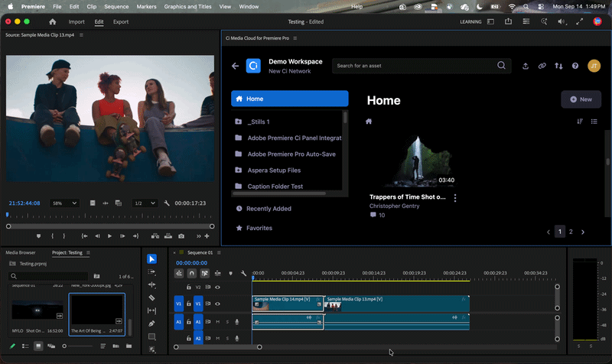Click the Add Marker icon in Source monitor
Screen dimensions: 612x364
point(38,236)
